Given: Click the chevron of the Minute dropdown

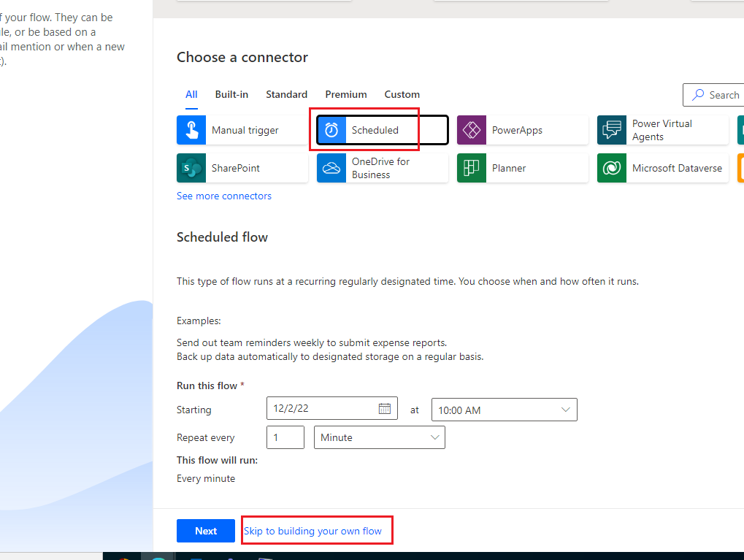Looking at the screenshot, I should (434, 437).
